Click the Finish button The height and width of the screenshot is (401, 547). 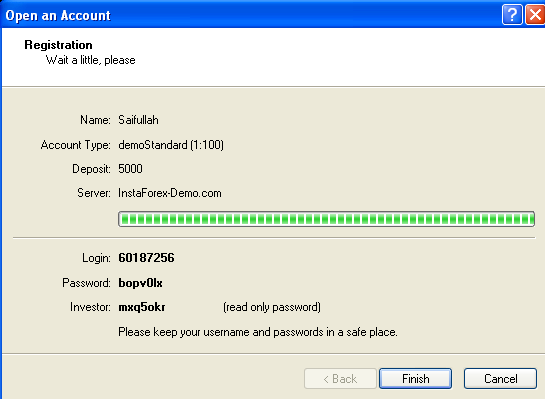tap(415, 378)
